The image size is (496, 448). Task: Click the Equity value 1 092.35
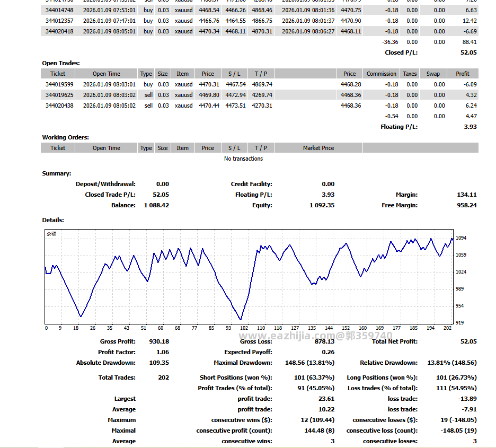322,205
